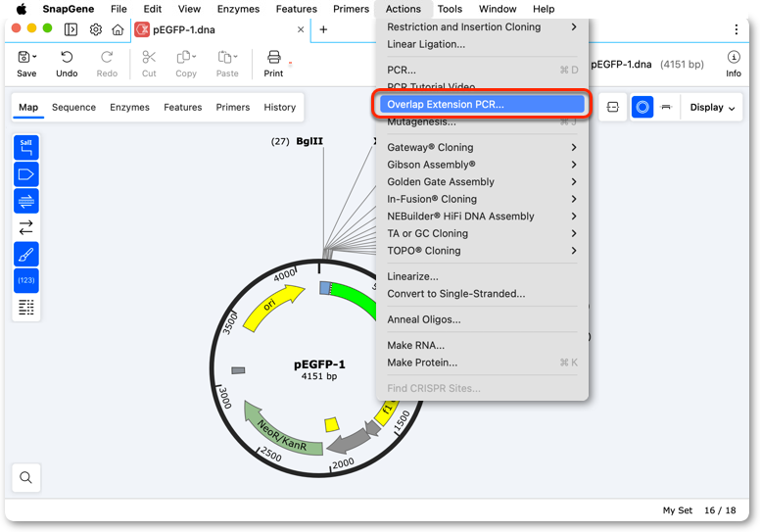Viewport: 761px width, 532px height.
Task: Select the circular map view icon
Action: coord(642,107)
